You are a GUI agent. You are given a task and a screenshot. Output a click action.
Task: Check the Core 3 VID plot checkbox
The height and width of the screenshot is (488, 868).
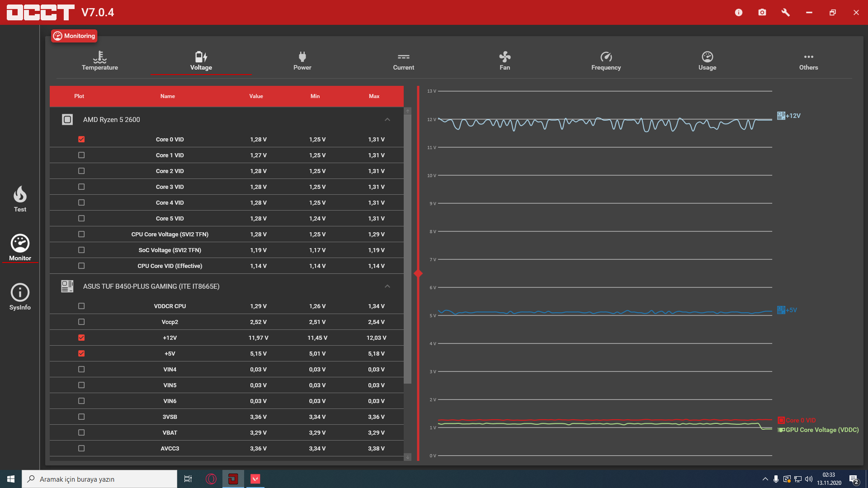pos(81,187)
